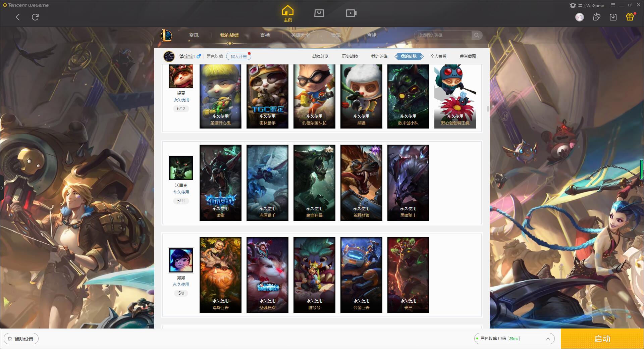Viewport: 644px width, 349px height.
Task: Click the 永久使用 link under 沃里克
Action: coord(181,192)
